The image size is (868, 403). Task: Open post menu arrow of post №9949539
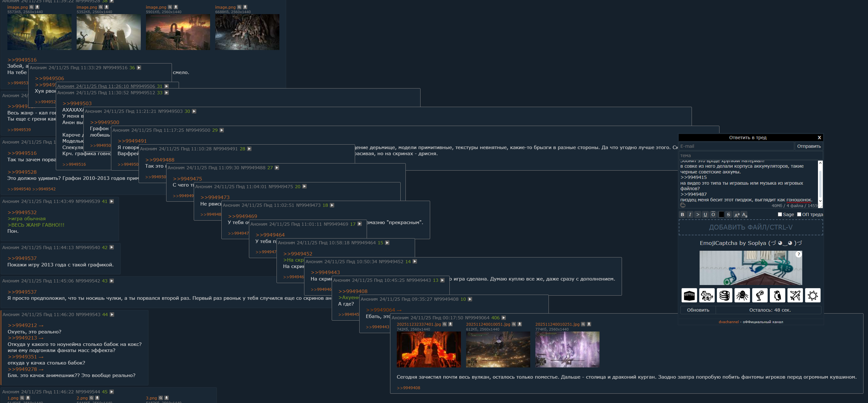point(112,201)
